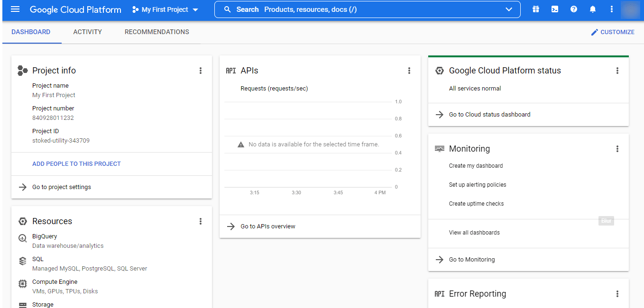
Task: Click Create uptime checks
Action: [x=476, y=204]
